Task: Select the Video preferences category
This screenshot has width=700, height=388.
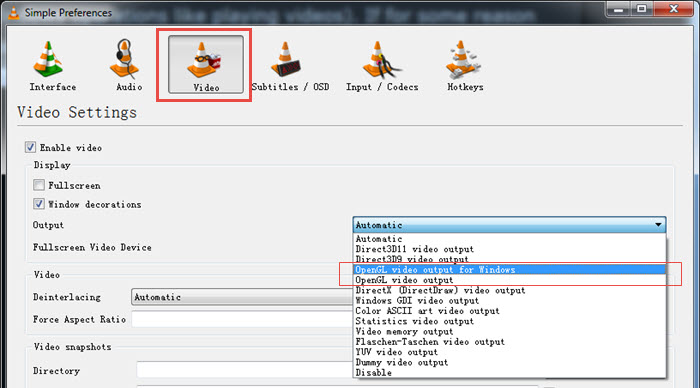Action: [206, 65]
